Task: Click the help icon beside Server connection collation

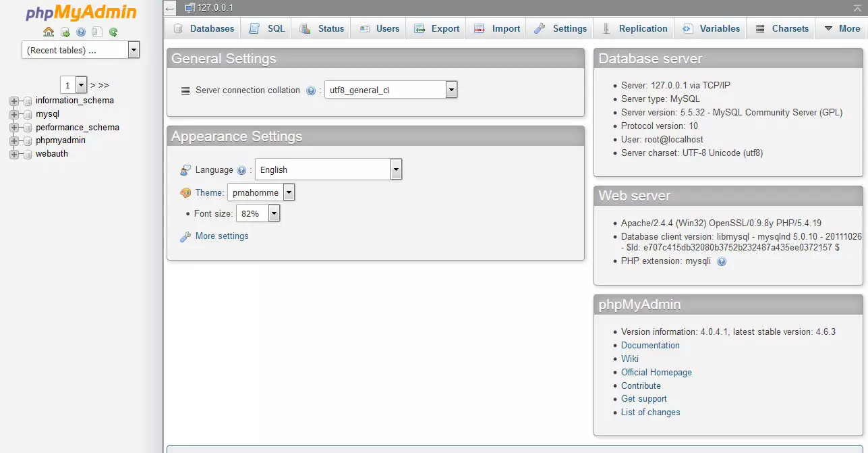Action: (x=311, y=90)
